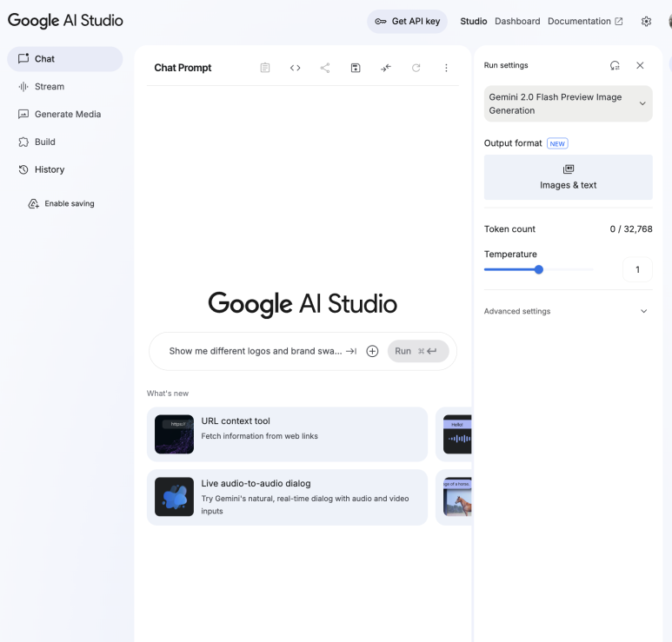The width and height of the screenshot is (672, 642).
Task: Click the refresh chat icon in toolbar
Action: point(416,68)
